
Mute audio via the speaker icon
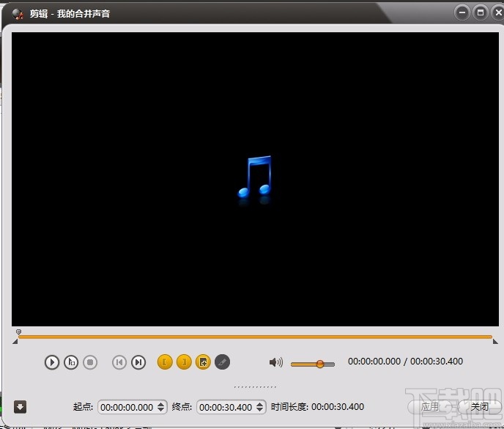(x=275, y=362)
